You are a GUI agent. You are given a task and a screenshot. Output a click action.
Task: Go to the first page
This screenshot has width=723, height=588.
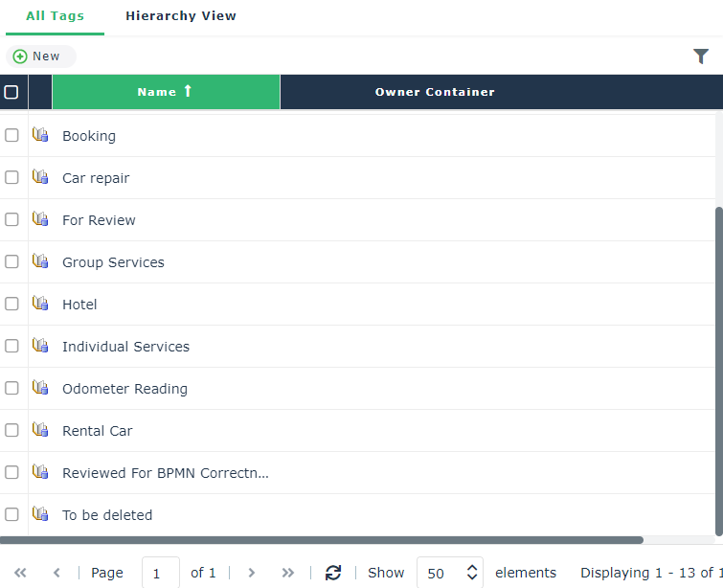[20, 573]
